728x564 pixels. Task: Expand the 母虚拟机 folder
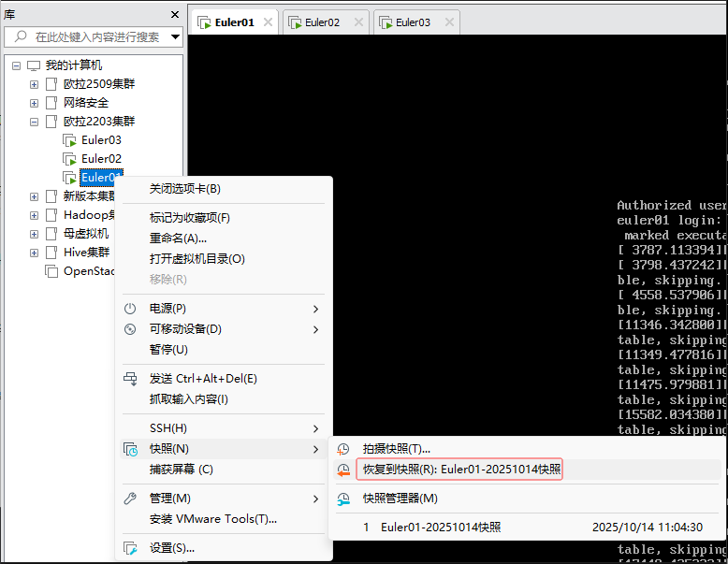click(34, 234)
